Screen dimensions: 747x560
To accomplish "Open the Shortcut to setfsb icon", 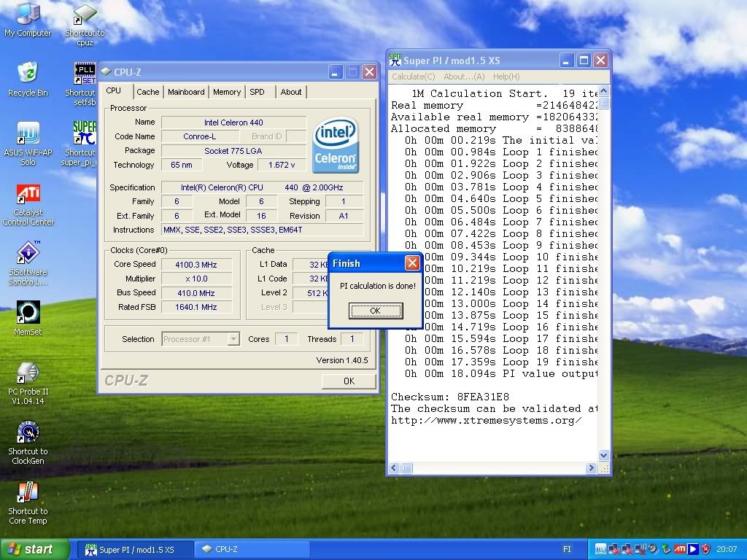I will (85, 74).
